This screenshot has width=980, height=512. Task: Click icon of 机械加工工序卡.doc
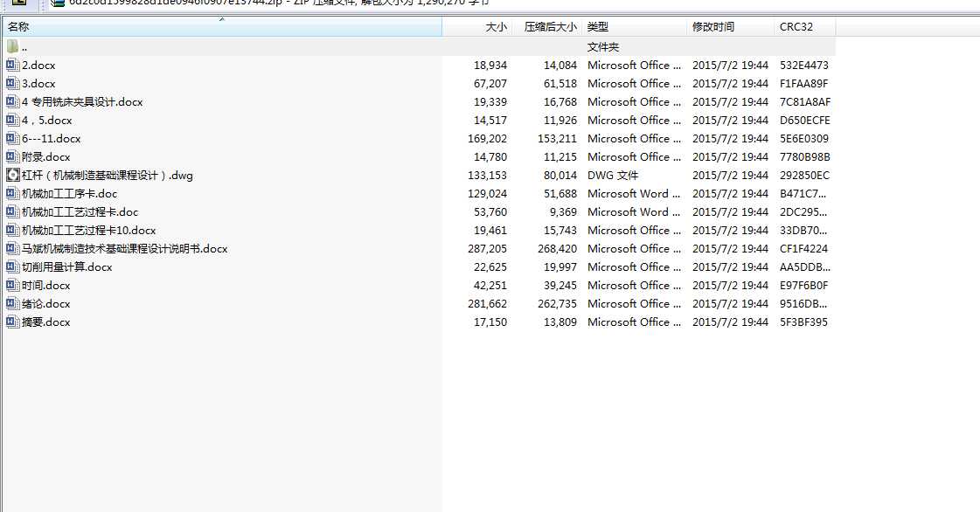(x=12, y=194)
